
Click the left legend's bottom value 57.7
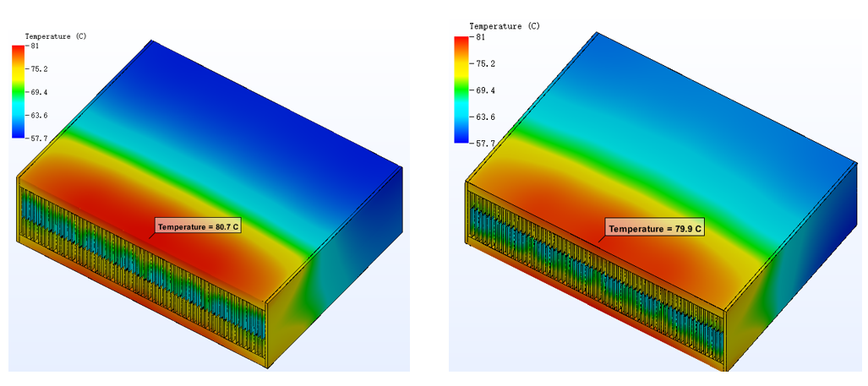point(39,139)
